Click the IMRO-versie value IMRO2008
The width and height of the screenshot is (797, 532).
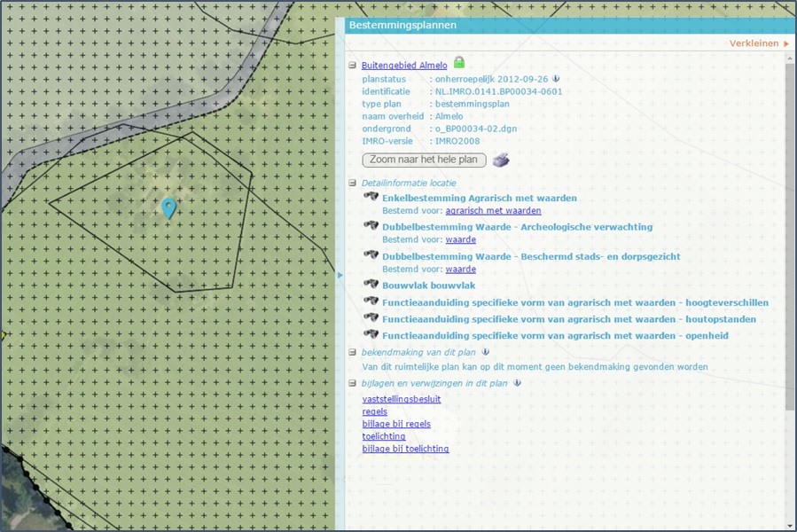[x=457, y=141]
